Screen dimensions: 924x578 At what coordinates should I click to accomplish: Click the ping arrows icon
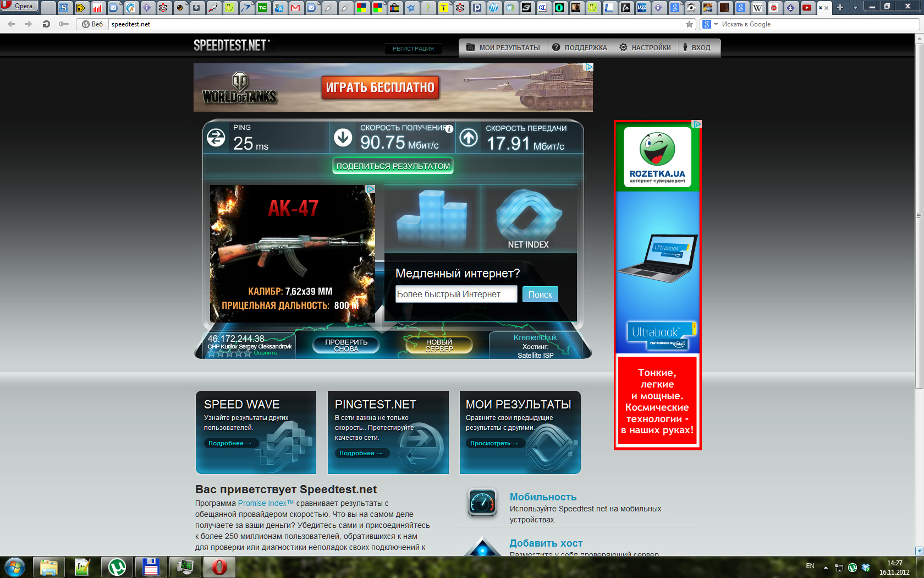(x=216, y=138)
